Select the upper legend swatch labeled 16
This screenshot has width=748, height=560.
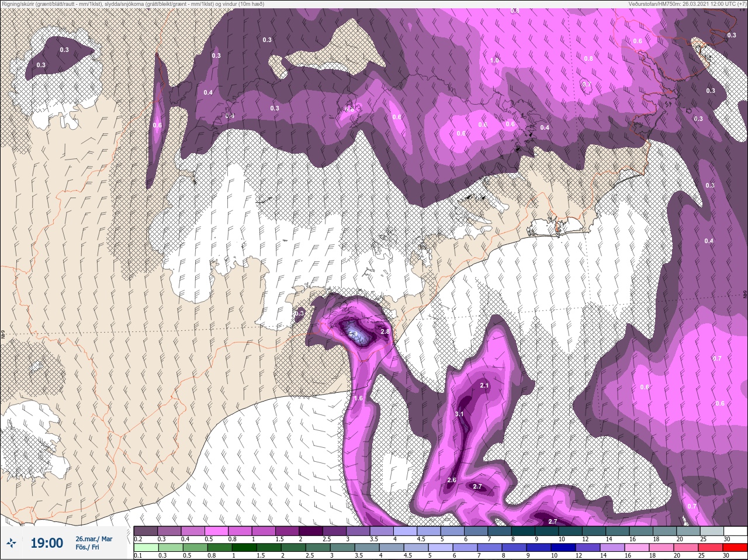pos(642,531)
